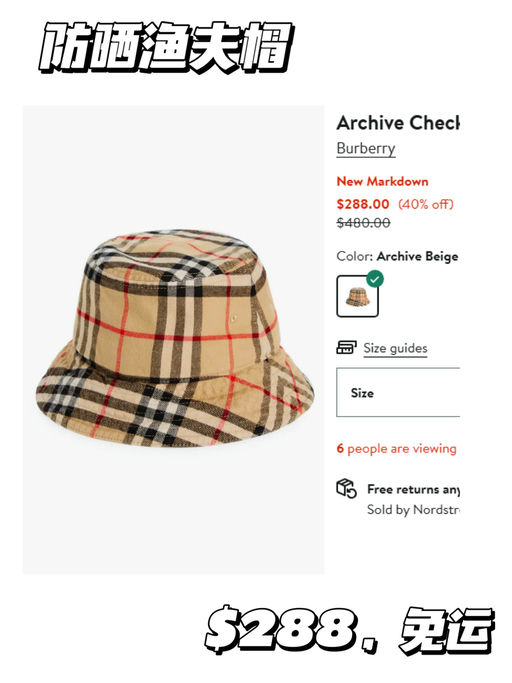
Task: Open the Size guides link
Action: [x=395, y=348]
